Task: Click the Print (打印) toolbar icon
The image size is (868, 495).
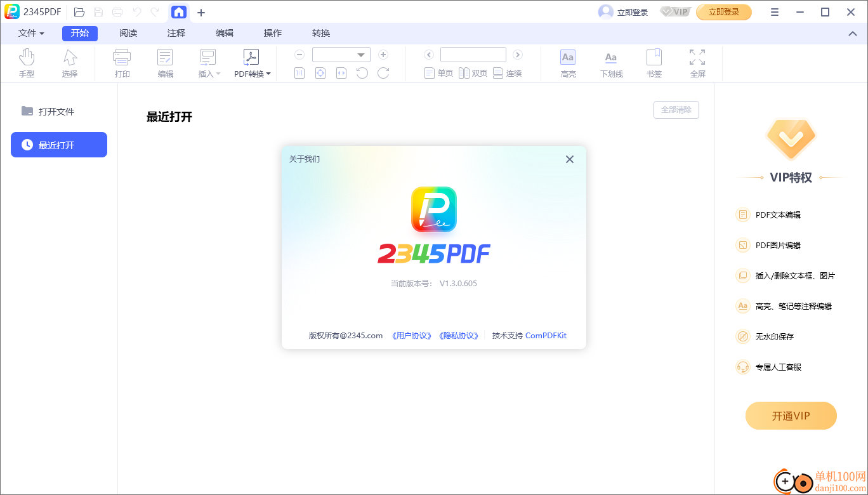Action: (122, 63)
